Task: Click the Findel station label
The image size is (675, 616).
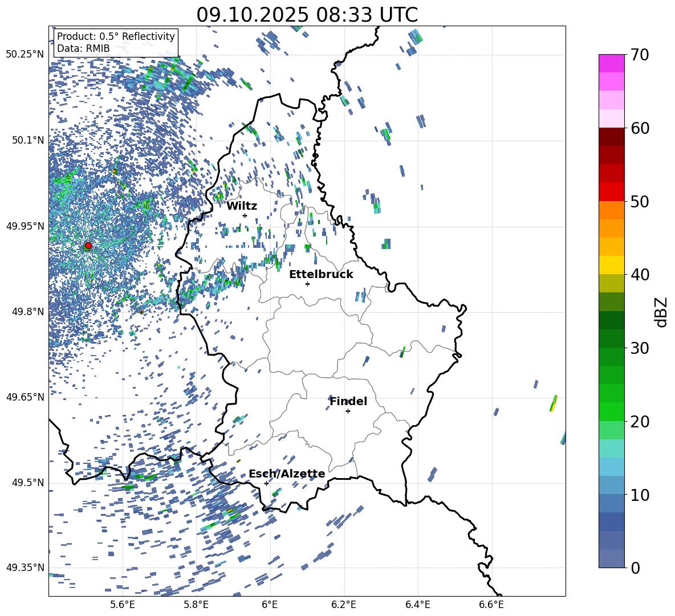Action: (348, 401)
